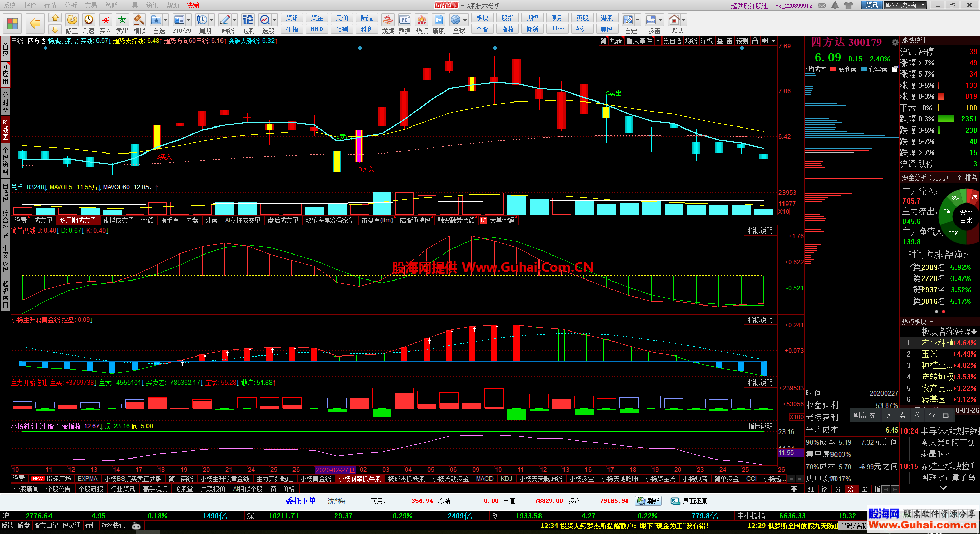
Task: Toggle the 窗 window button
Action: [x=729, y=41]
